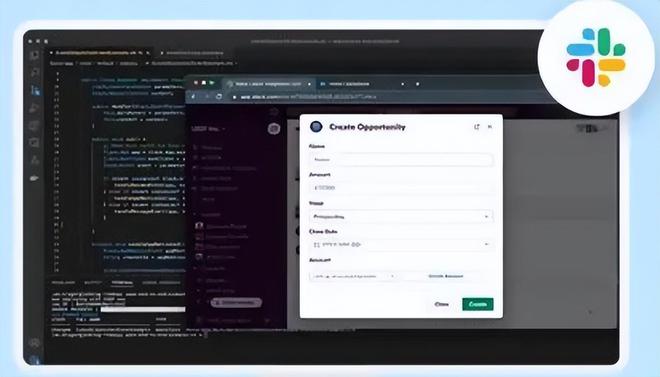The image size is (660, 377).
Task: Open the VS Code Explorer activity icon
Action: click(35, 55)
